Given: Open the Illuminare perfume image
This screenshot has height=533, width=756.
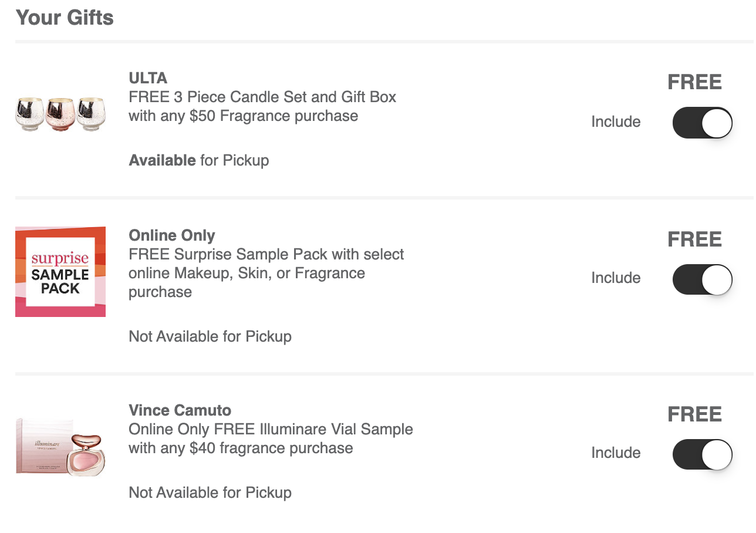Looking at the screenshot, I should 60,447.
